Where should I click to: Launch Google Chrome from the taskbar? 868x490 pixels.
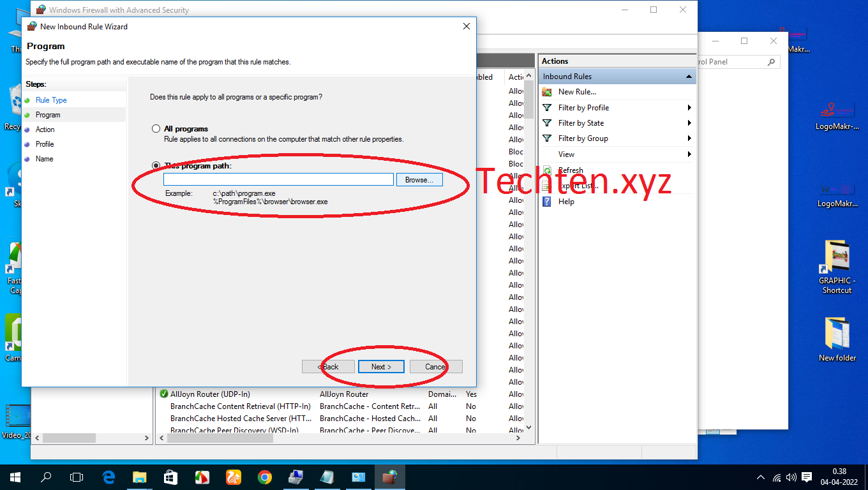point(264,477)
